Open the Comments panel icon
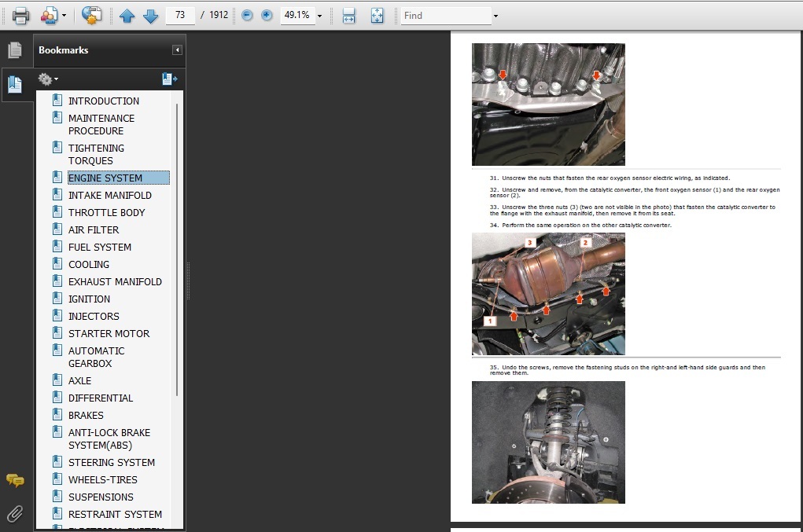 click(x=15, y=480)
